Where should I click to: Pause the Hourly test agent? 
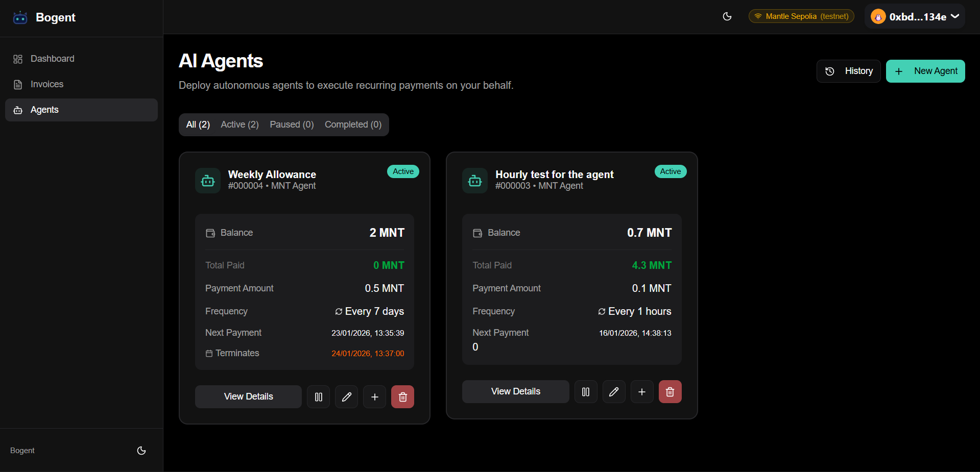click(586, 392)
